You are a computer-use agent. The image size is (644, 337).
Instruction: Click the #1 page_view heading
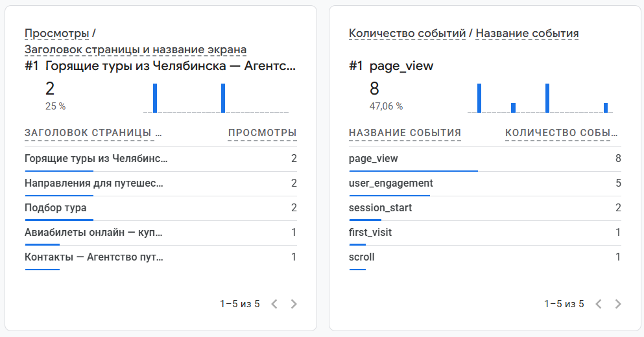click(391, 65)
